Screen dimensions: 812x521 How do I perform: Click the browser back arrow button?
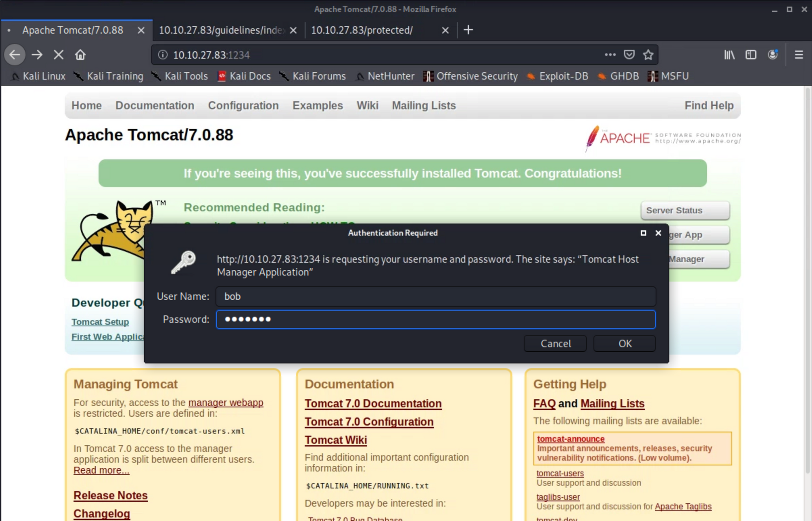coord(15,55)
